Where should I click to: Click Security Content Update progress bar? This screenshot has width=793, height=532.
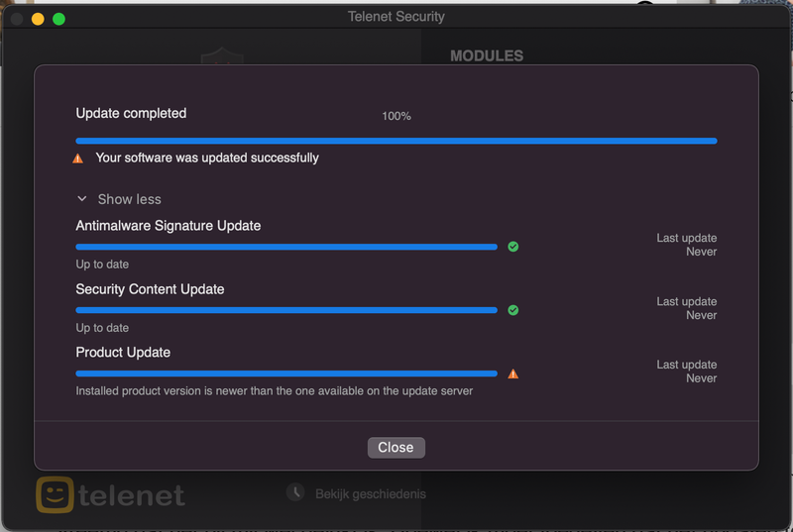click(286, 310)
